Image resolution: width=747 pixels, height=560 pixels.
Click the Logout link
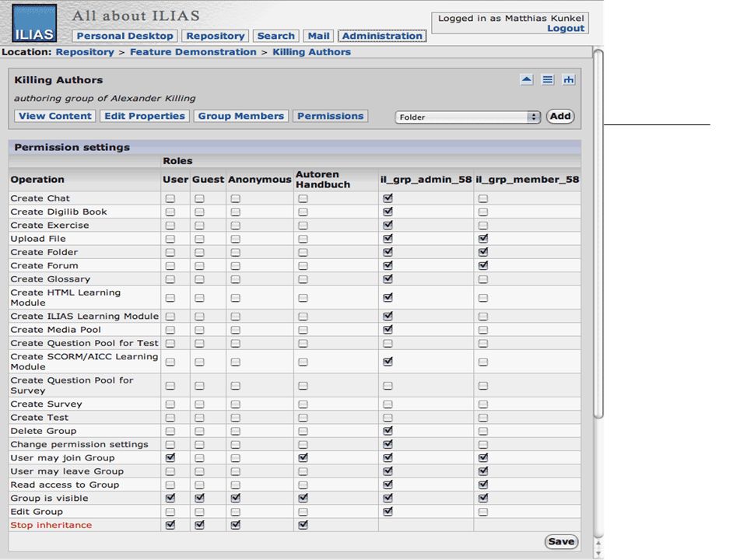566,28
